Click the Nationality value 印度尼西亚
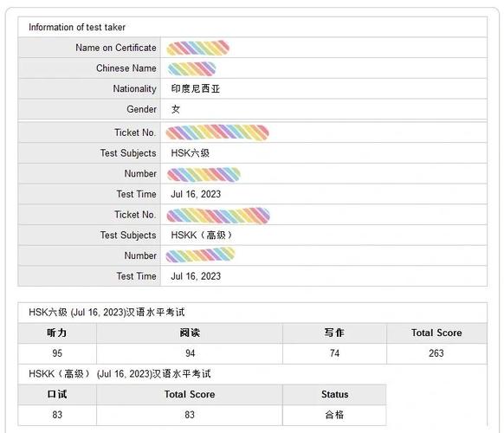Viewport: 504px width, 433px height. (196, 88)
